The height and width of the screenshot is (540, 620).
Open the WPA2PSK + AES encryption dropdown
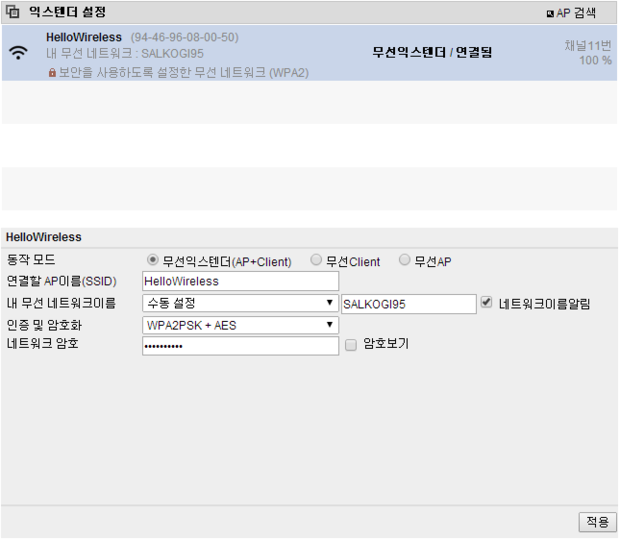(x=240, y=325)
